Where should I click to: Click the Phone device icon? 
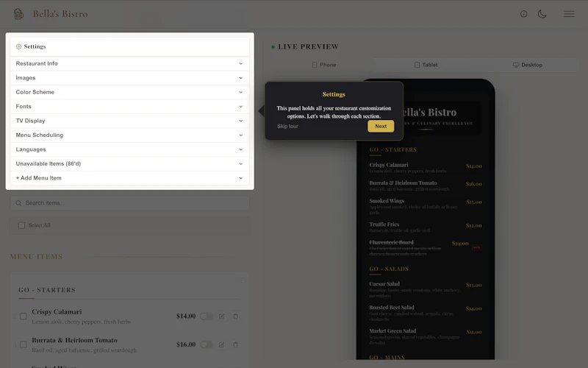click(315, 65)
